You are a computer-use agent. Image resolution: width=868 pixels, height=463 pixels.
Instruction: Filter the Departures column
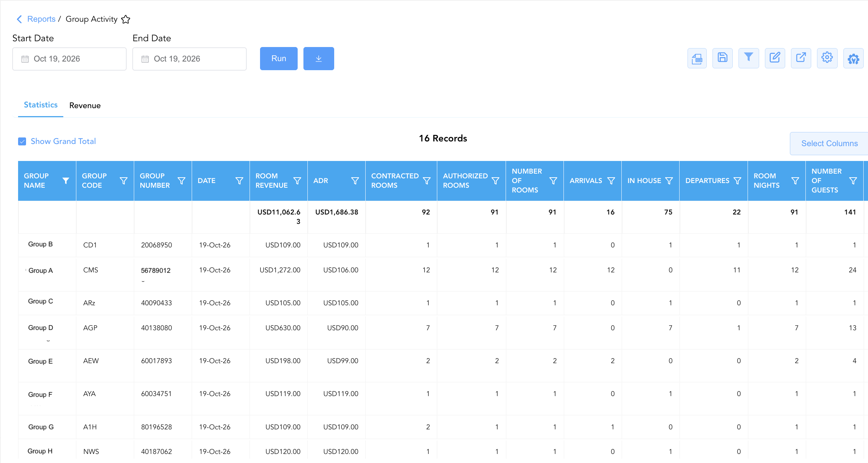pyautogui.click(x=737, y=180)
